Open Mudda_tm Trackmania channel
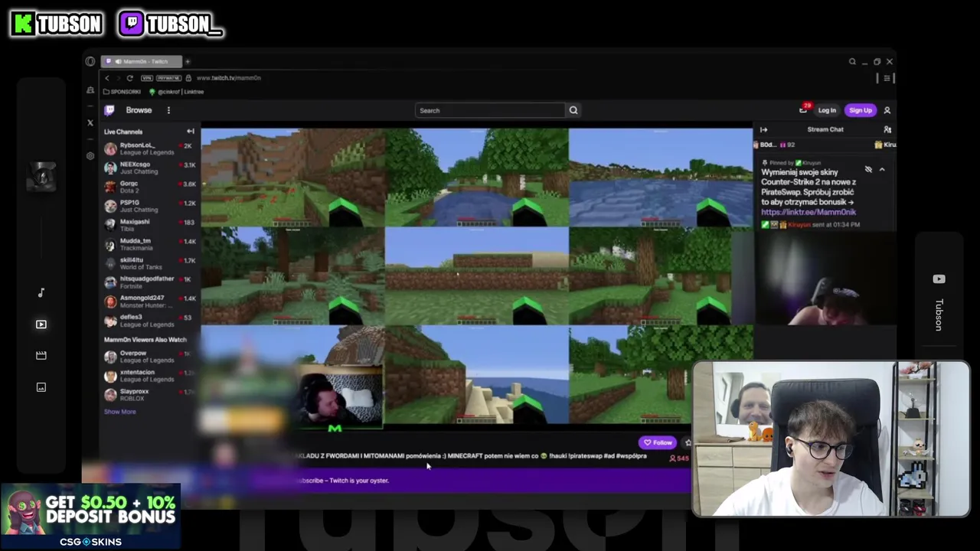 [x=150, y=244]
